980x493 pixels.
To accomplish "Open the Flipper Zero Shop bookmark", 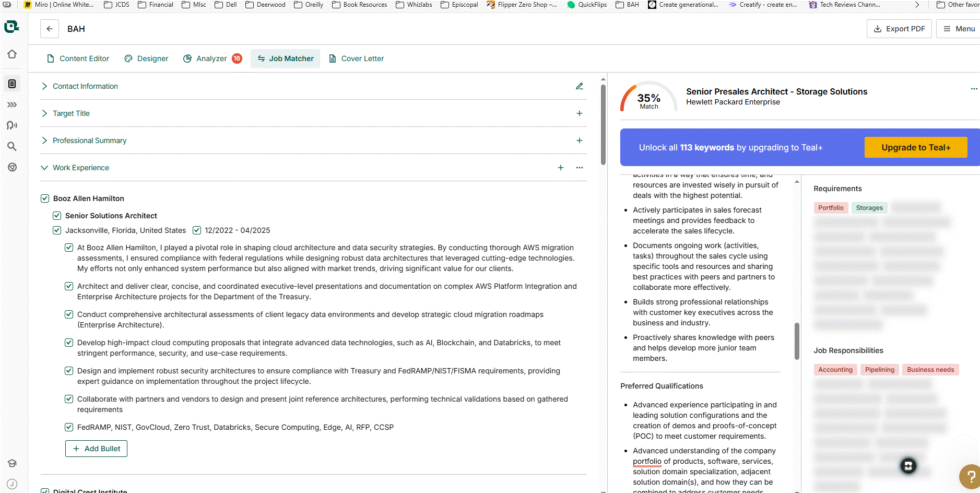I will coord(522,5).
